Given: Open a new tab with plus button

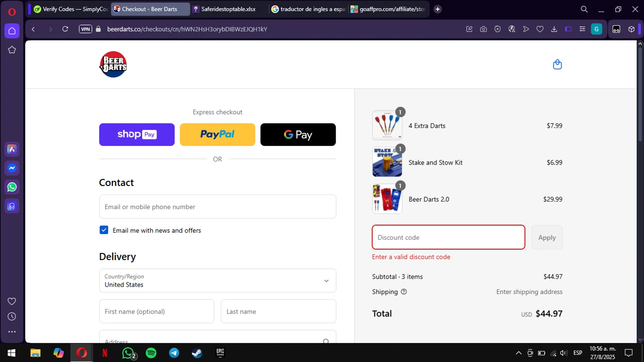Looking at the screenshot, I should (x=438, y=9).
